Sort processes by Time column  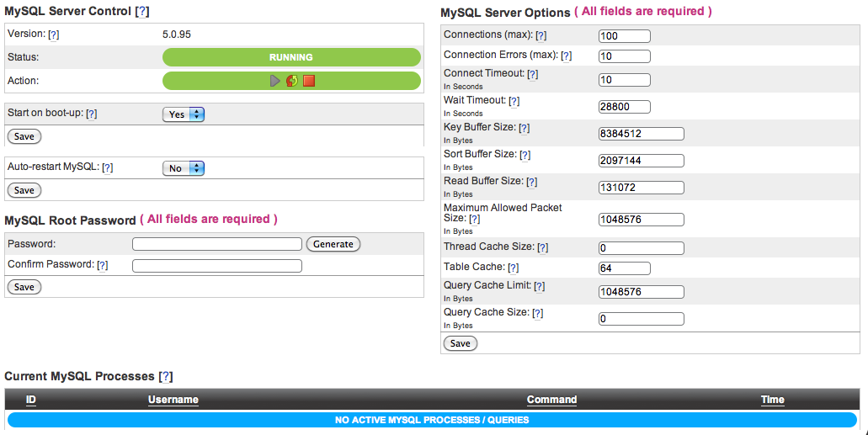pos(773,400)
